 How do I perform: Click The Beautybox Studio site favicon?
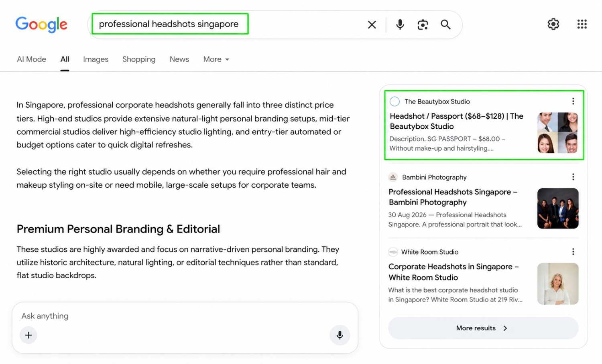(395, 101)
